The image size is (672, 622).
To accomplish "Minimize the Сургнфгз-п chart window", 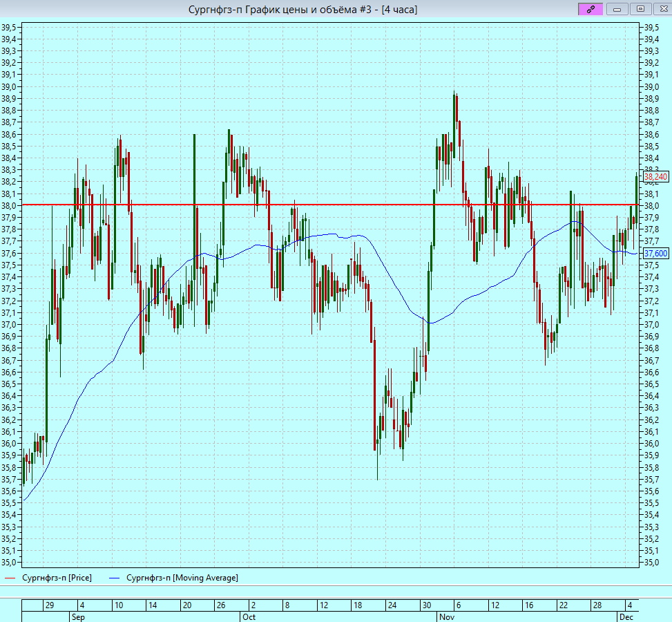I will [617, 9].
